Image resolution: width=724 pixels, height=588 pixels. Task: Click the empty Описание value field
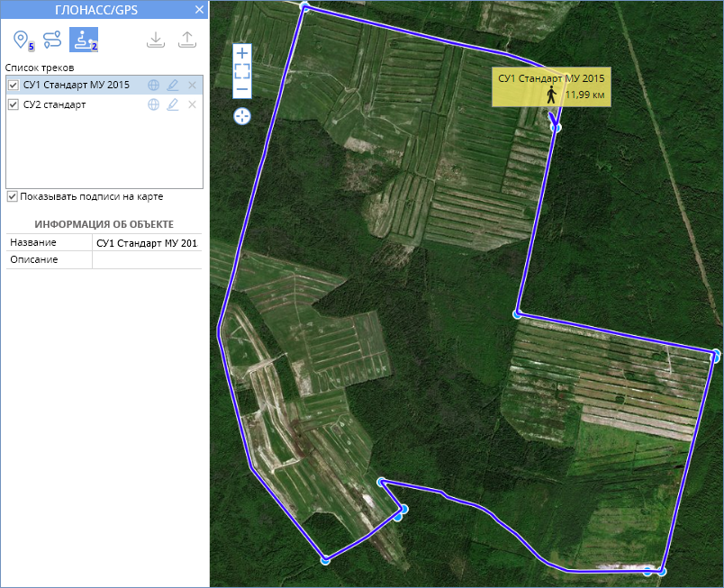pos(147,260)
